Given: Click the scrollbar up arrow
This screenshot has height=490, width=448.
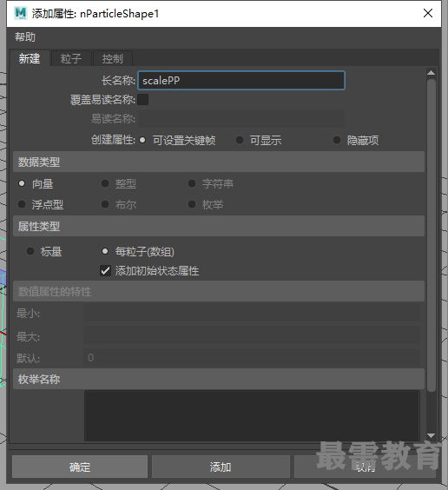Looking at the screenshot, I should [x=432, y=72].
